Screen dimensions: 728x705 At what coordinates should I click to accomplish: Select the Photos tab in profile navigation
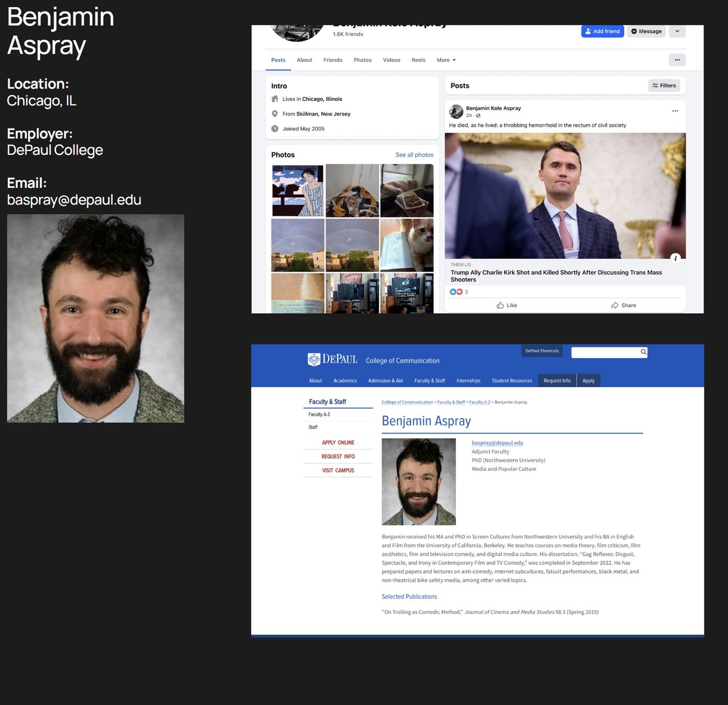pyautogui.click(x=363, y=60)
